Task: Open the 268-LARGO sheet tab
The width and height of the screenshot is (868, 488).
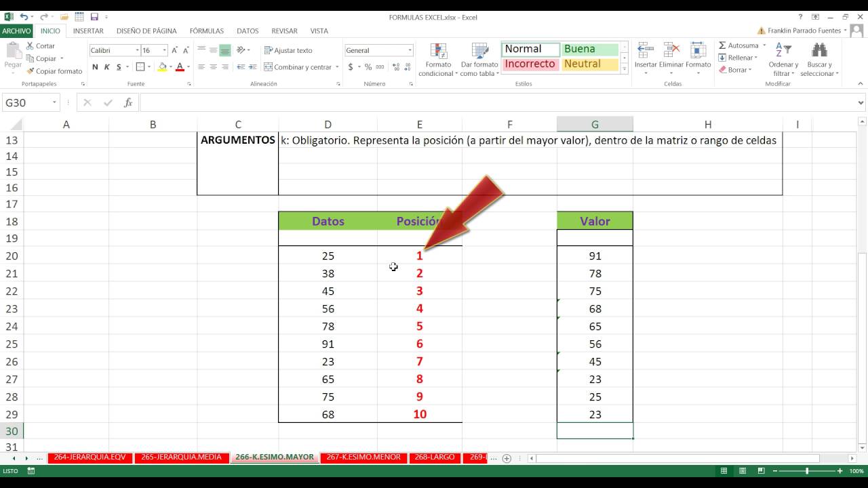Action: coord(434,457)
